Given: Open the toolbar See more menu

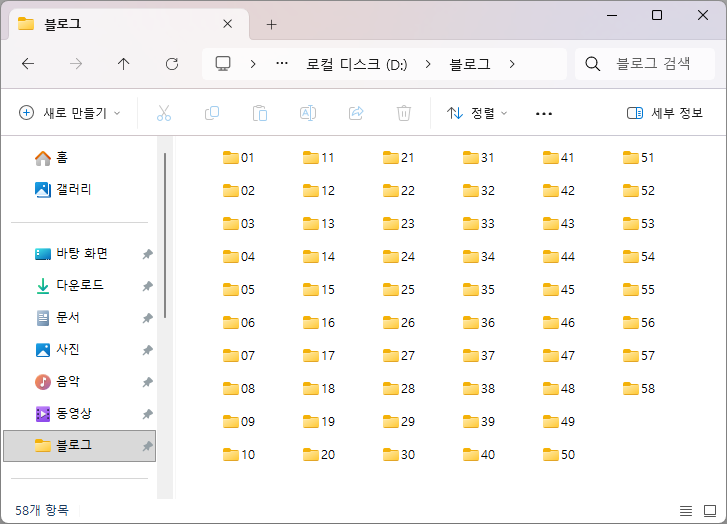Looking at the screenshot, I should [x=543, y=114].
